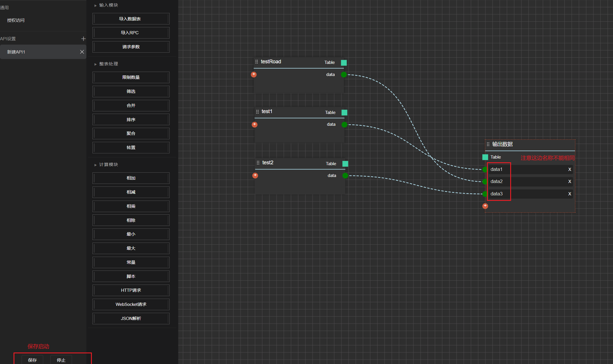Click the red plus on testRoad node
Image resolution: width=613 pixels, height=364 pixels.
click(x=254, y=75)
